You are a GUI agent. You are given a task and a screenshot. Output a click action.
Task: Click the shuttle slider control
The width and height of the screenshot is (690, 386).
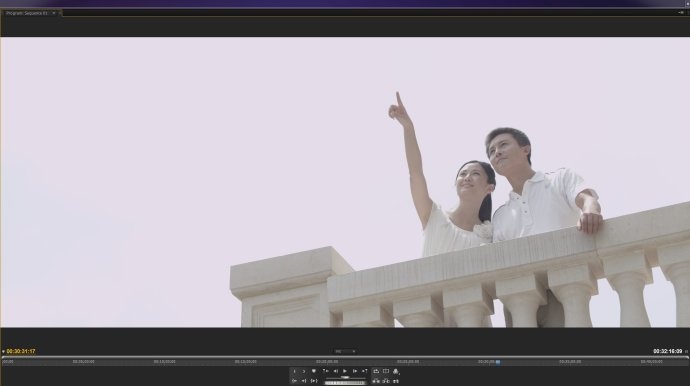345,377
